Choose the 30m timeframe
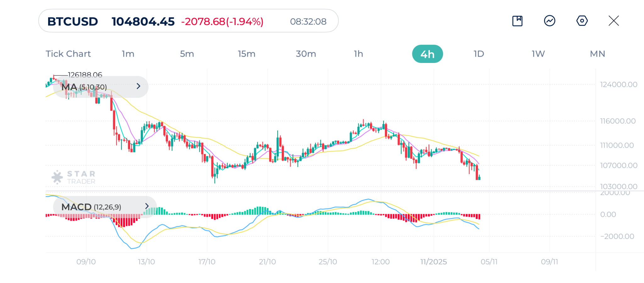 click(x=306, y=54)
